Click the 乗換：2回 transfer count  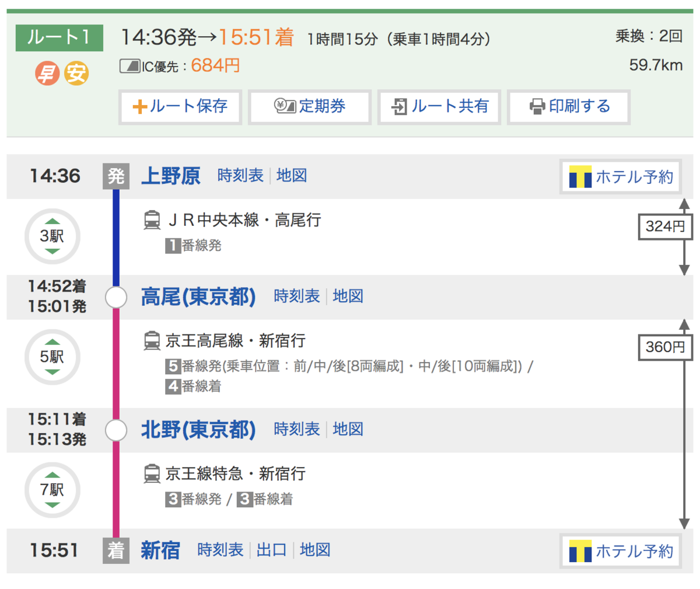pyautogui.click(x=649, y=36)
